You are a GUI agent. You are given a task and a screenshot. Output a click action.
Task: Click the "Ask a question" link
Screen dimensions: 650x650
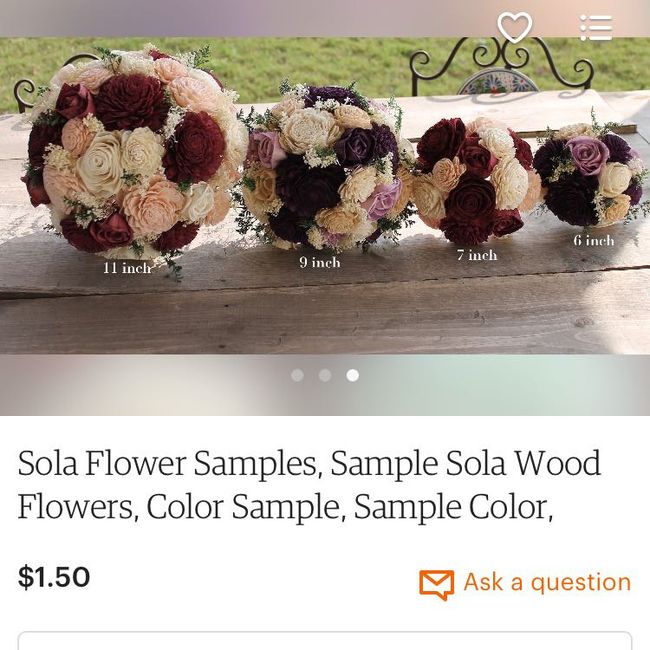click(546, 582)
